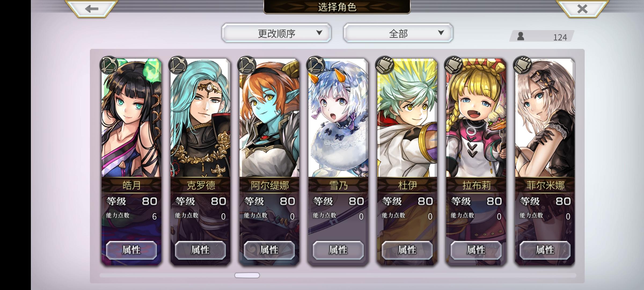The height and width of the screenshot is (290, 644).
Task: View 属性 of 菲尔米娜
Action: click(x=545, y=250)
